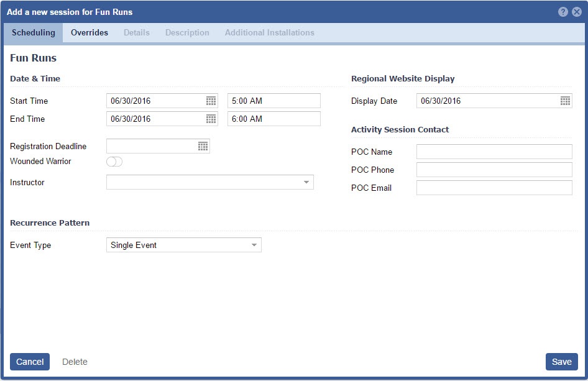Open the Registration Deadline calendar picker
The height and width of the screenshot is (381, 588).
(203, 146)
